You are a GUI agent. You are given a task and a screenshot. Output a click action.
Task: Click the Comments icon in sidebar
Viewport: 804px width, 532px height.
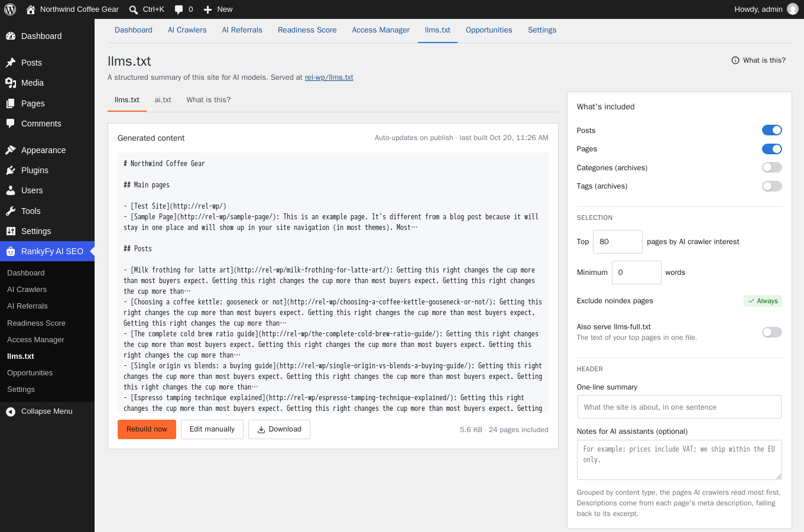(x=11, y=124)
